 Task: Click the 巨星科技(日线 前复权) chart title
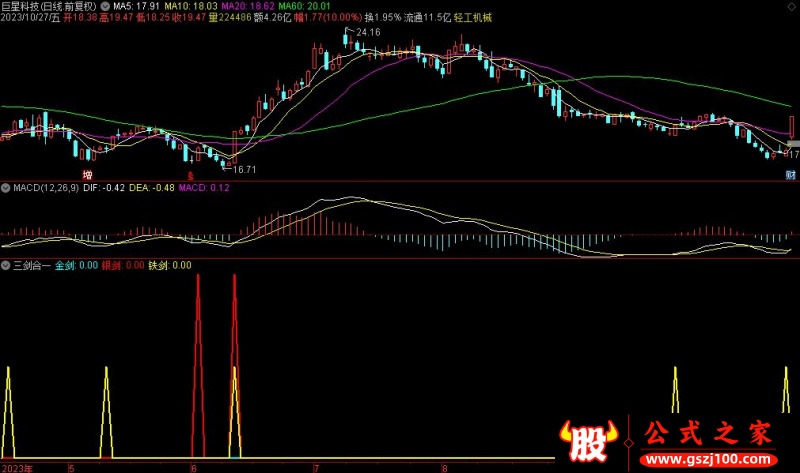coord(48,7)
